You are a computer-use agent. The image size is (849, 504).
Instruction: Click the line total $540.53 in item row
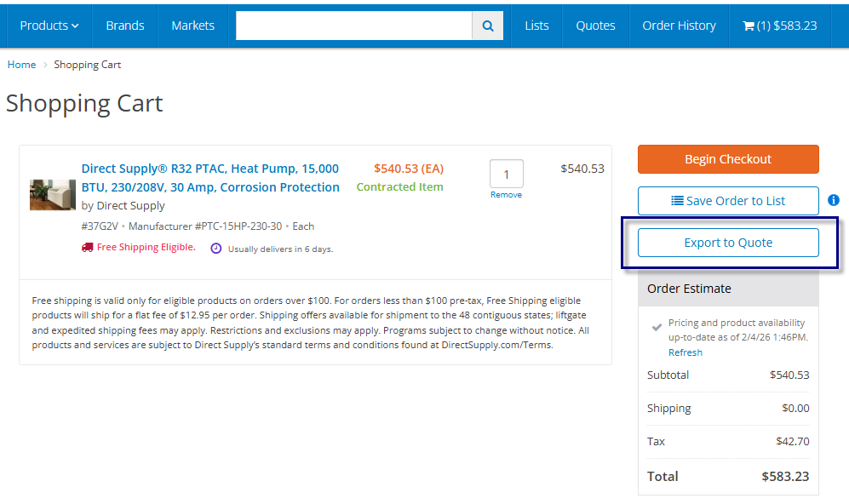582,169
